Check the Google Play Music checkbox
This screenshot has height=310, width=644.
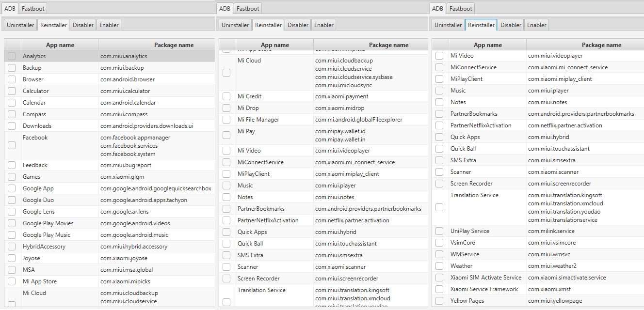pos(12,235)
